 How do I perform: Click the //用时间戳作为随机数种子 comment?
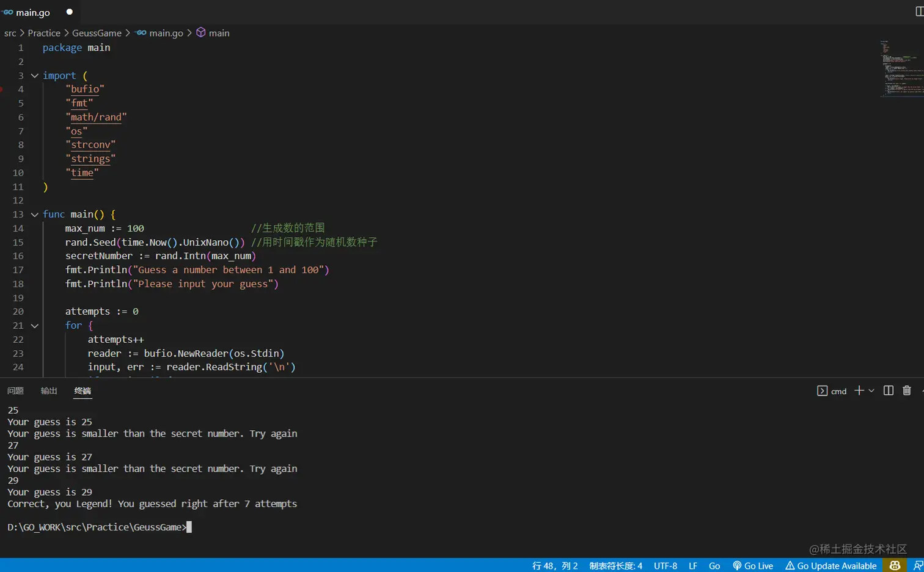click(x=314, y=242)
